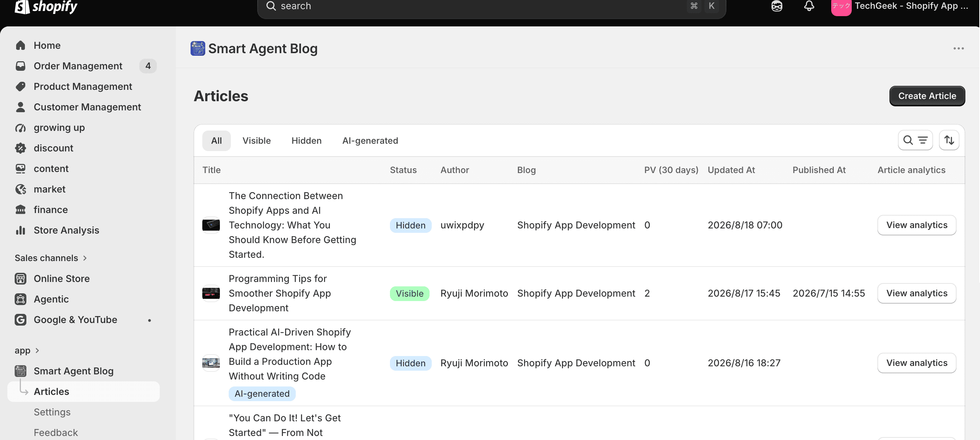Click the Shopify logo
The width and height of the screenshot is (980, 440).
(x=46, y=7)
